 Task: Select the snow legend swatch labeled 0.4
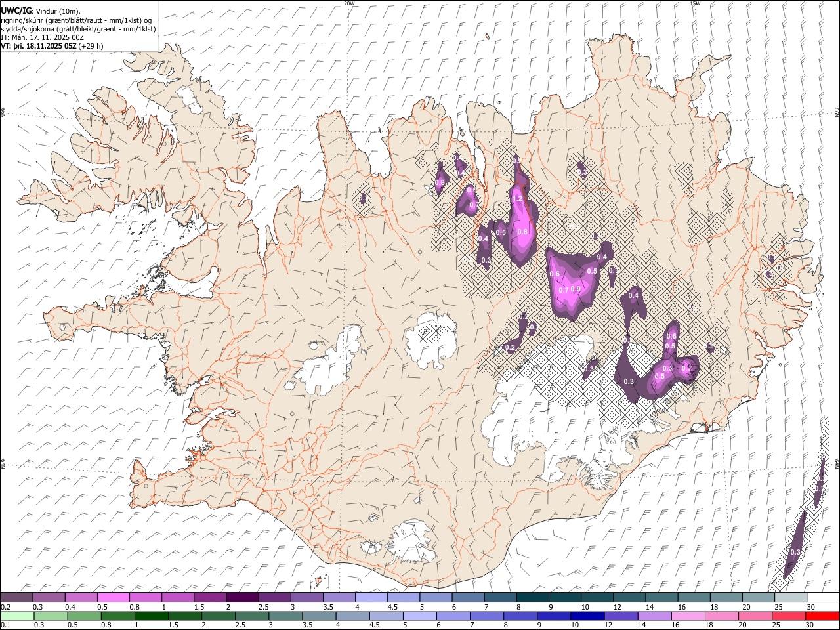(x=81, y=597)
